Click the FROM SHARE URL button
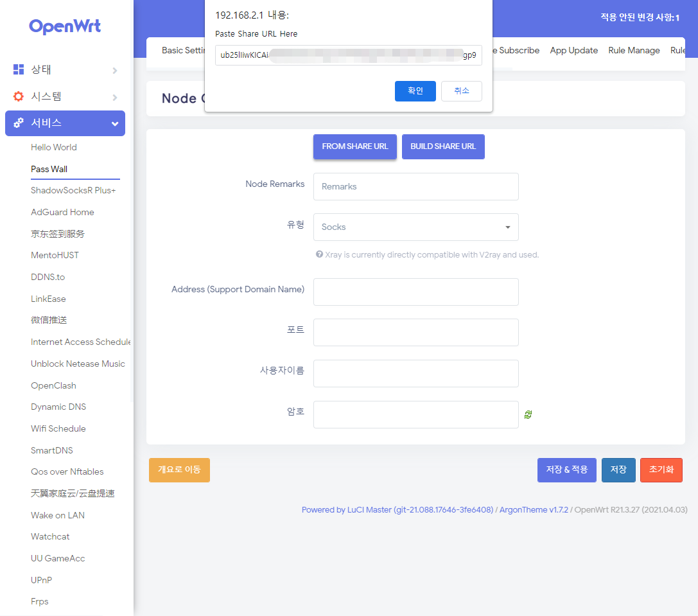This screenshot has height=616, width=698. 355,146
